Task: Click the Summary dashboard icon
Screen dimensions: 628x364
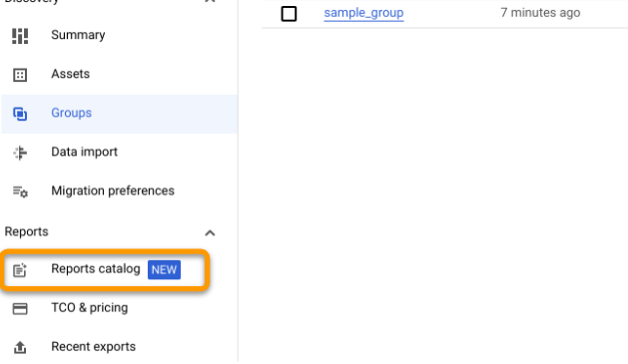Action: 20,36
